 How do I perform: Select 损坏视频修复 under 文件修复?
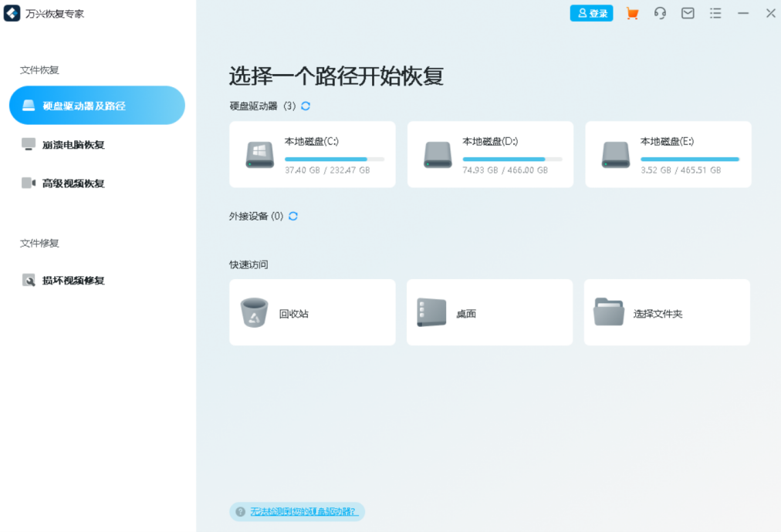[x=70, y=280]
